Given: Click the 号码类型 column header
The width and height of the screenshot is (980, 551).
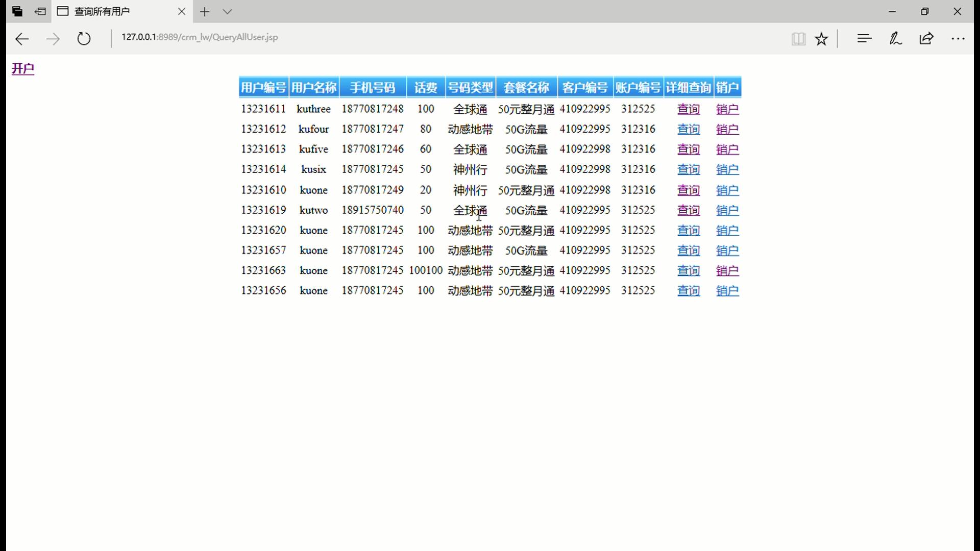Looking at the screenshot, I should coord(470,87).
